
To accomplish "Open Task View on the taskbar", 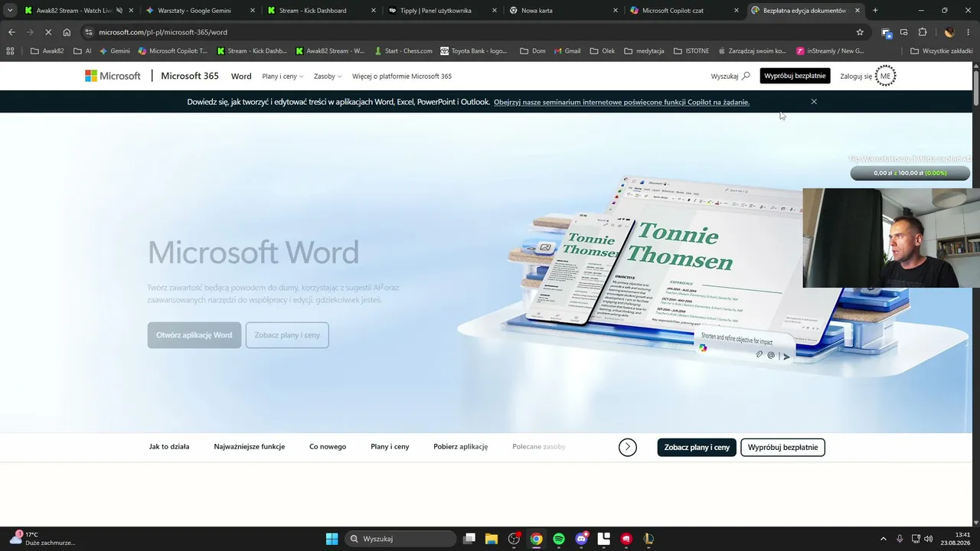I will [469, 539].
